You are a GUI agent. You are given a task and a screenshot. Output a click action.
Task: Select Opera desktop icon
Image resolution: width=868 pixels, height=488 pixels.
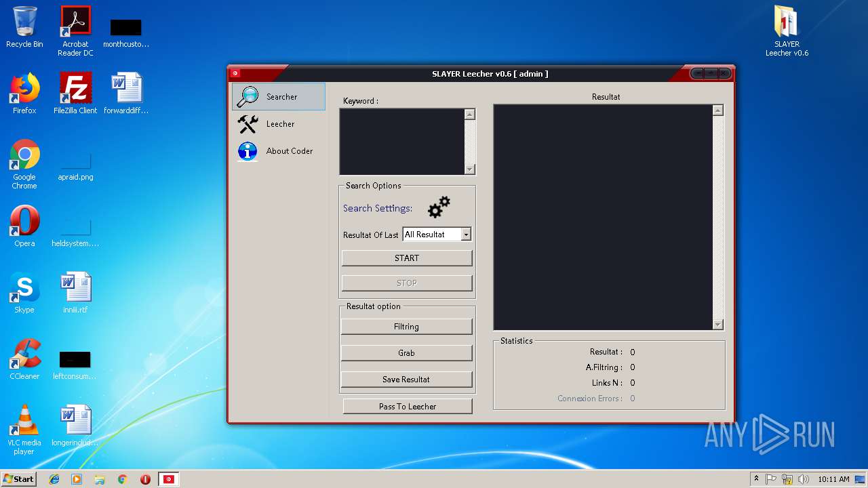pos(24,226)
